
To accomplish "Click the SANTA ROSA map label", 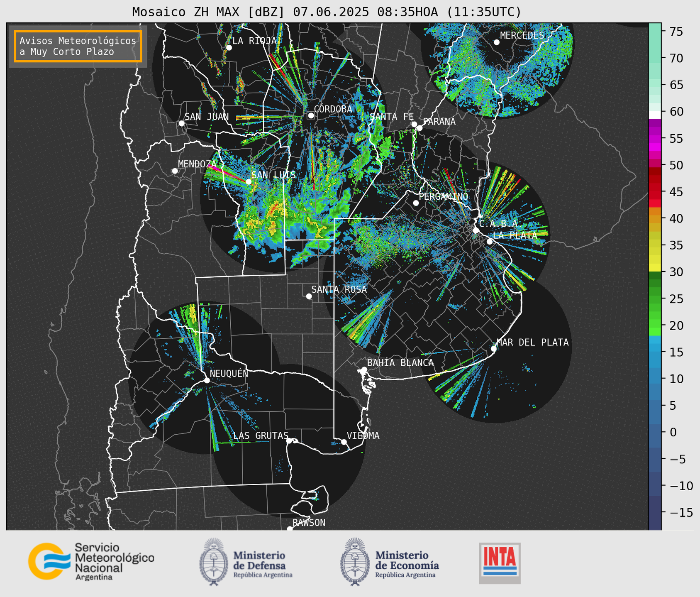I will [x=339, y=289].
